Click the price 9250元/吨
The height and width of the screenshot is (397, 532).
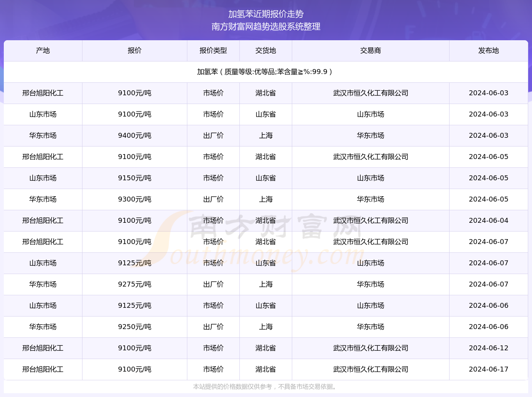pyautogui.click(x=135, y=327)
